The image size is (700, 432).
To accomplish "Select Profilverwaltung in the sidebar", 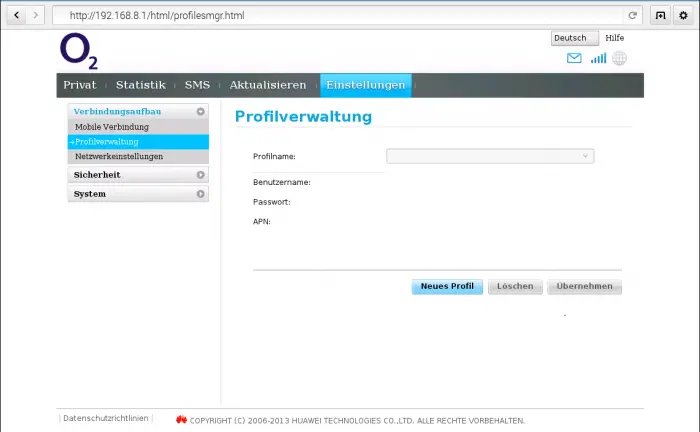I will tap(138, 141).
